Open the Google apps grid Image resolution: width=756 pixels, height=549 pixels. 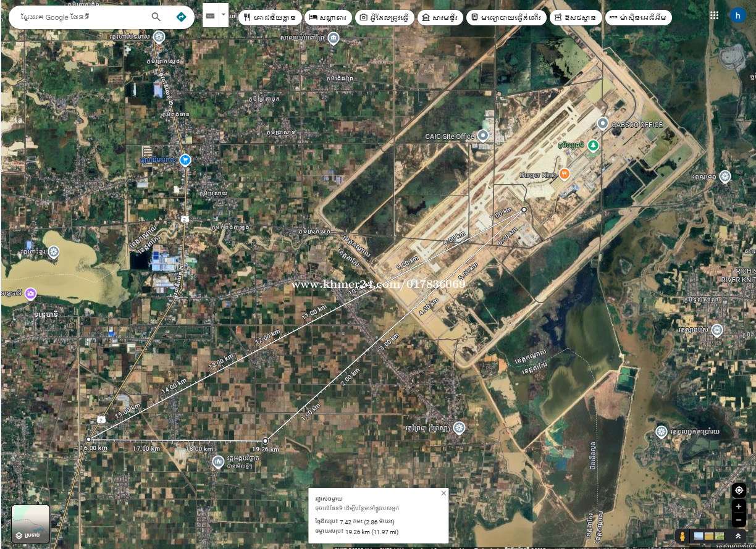click(714, 16)
